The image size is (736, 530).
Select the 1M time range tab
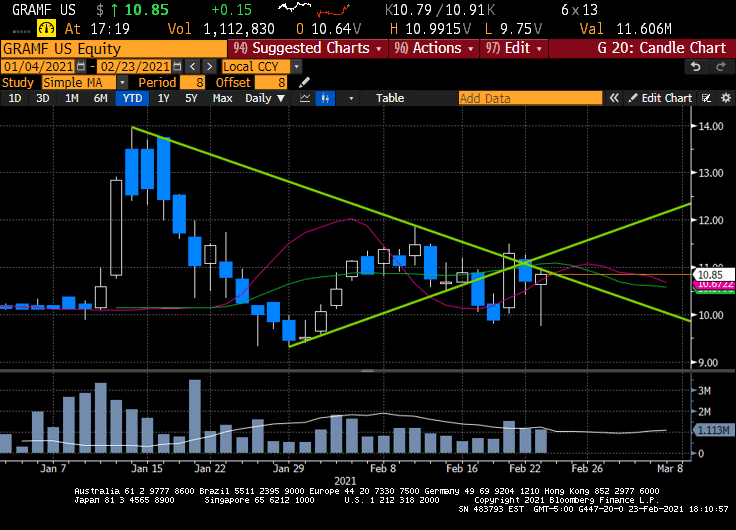71,98
